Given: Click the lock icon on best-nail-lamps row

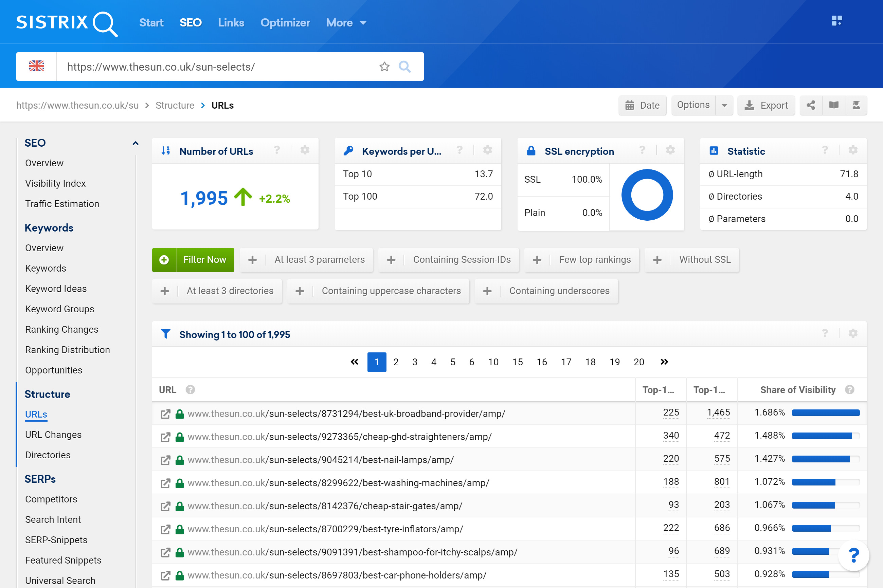Looking at the screenshot, I should 180,460.
